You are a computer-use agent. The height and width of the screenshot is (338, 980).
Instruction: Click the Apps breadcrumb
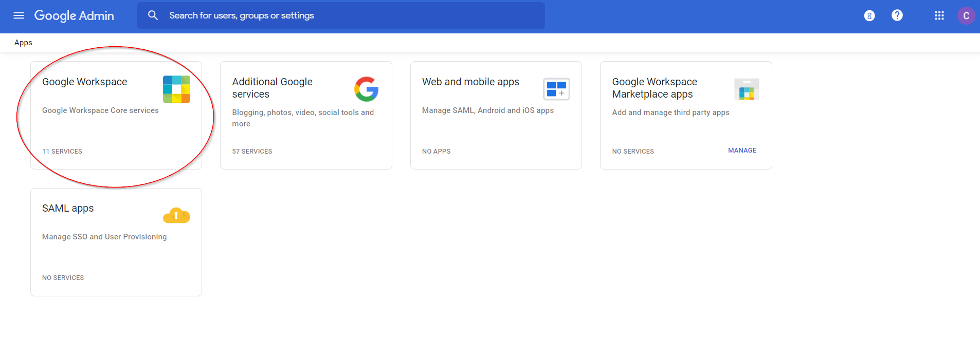pyautogui.click(x=23, y=43)
